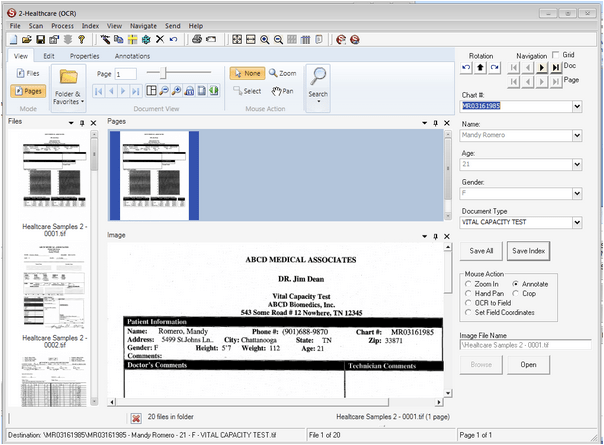Expand Folder & Favorites menu
Screen dimensions: 604x445
coord(68,87)
